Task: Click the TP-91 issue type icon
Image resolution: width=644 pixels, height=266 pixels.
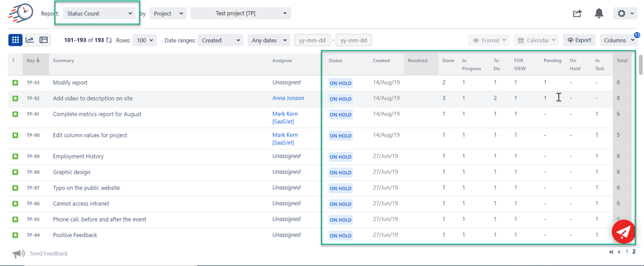Action: pyautogui.click(x=15, y=114)
